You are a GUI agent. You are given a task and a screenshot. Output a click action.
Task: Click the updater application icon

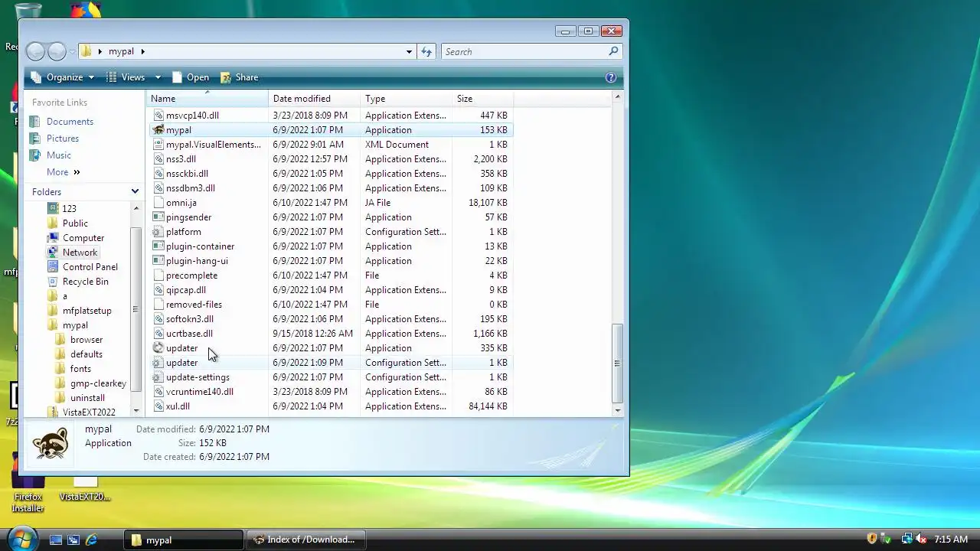pos(158,348)
